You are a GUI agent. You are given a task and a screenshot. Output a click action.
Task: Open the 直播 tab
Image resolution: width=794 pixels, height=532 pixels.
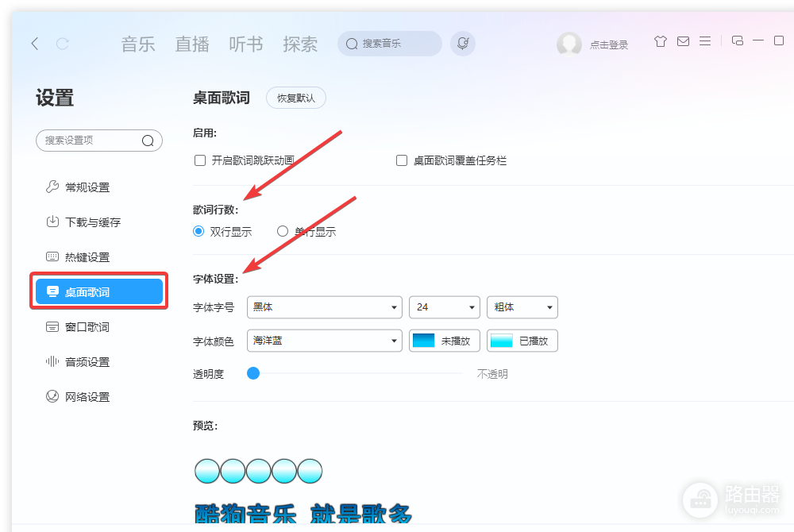[x=192, y=44]
